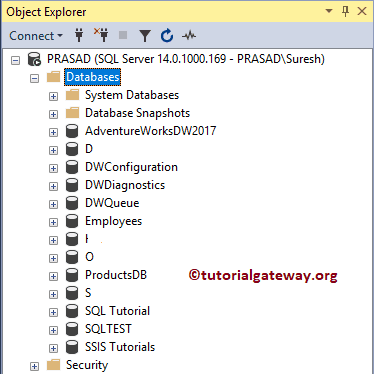Select Security label
The height and width of the screenshot is (374, 374).
[87, 365]
